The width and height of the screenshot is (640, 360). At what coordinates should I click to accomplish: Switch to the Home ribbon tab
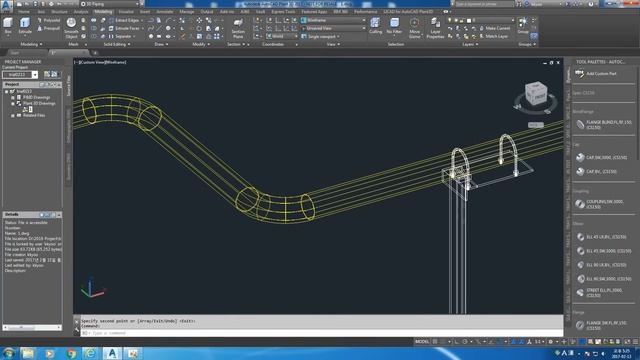point(24,12)
